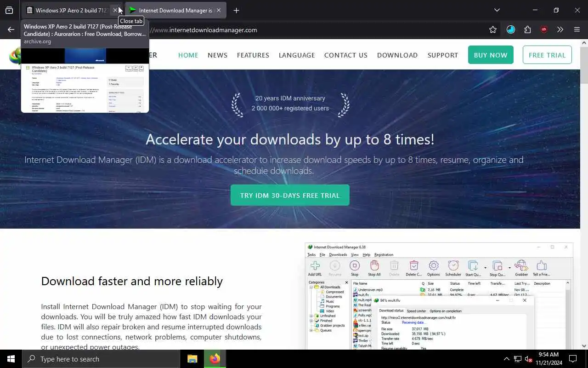
Task: Open the blue circular extension icon
Action: (x=511, y=29)
